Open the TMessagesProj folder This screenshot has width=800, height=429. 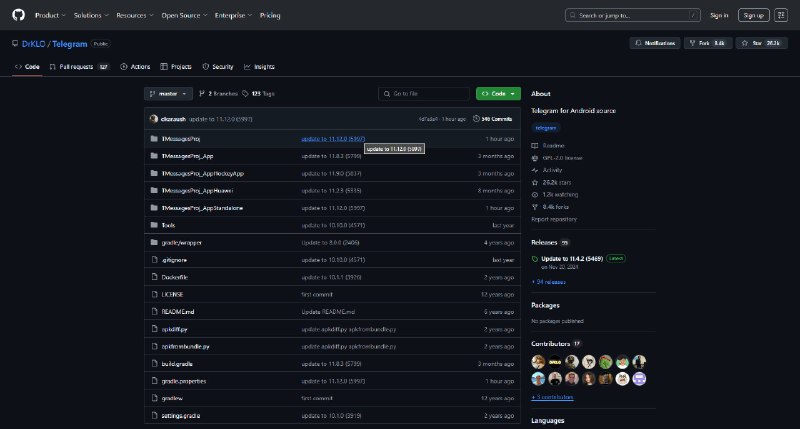pos(181,139)
